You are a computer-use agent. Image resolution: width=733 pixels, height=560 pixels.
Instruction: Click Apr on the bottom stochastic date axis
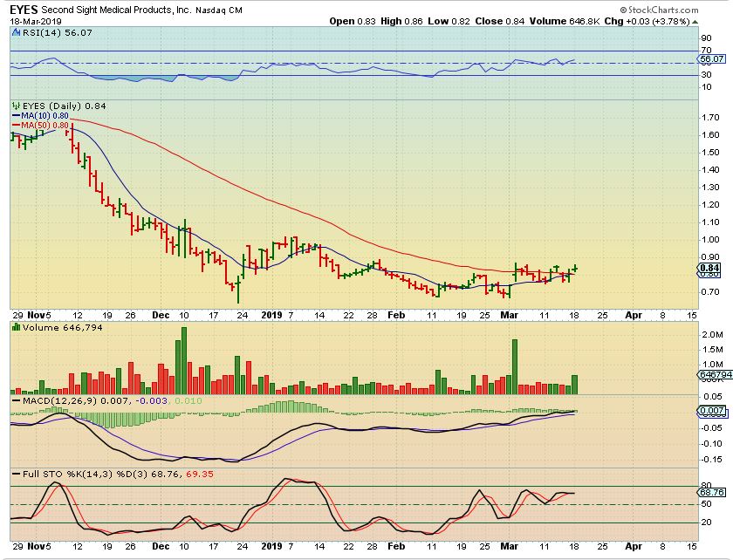pos(634,546)
